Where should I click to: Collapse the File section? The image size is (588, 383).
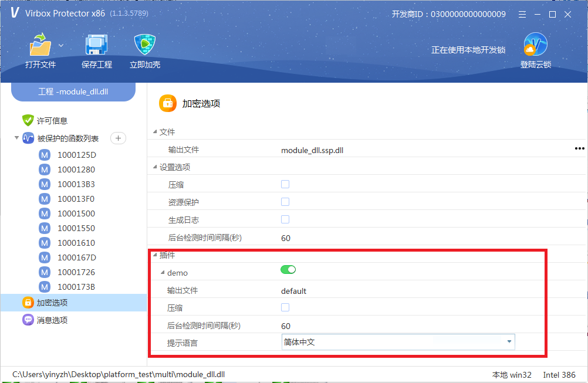pyautogui.click(x=155, y=131)
